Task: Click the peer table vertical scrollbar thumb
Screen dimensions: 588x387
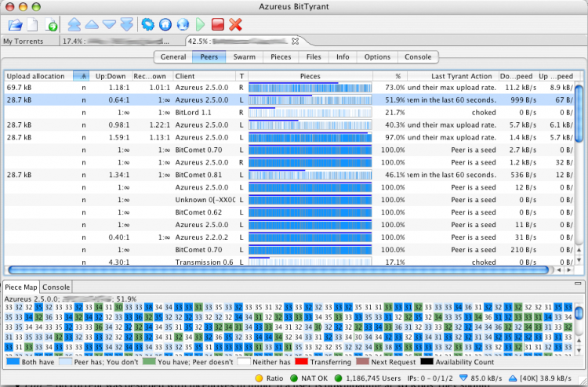Action: point(579,114)
